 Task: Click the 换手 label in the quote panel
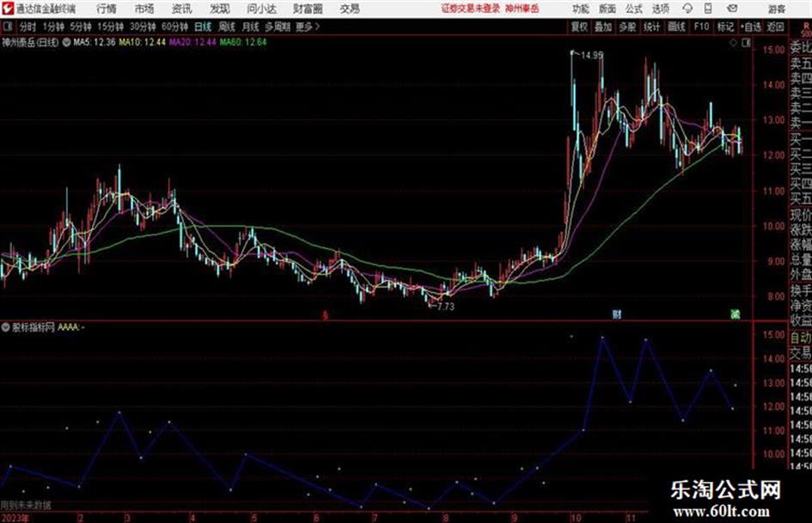coord(801,290)
